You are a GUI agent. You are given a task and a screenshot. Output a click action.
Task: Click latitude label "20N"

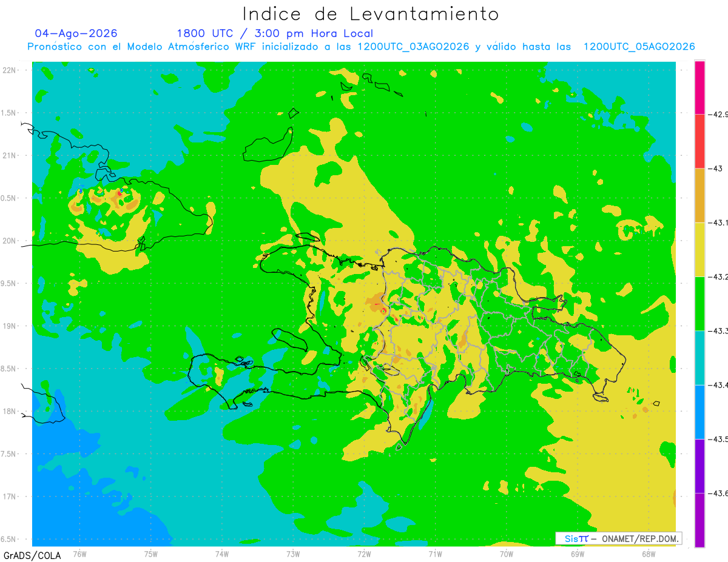tap(10, 241)
